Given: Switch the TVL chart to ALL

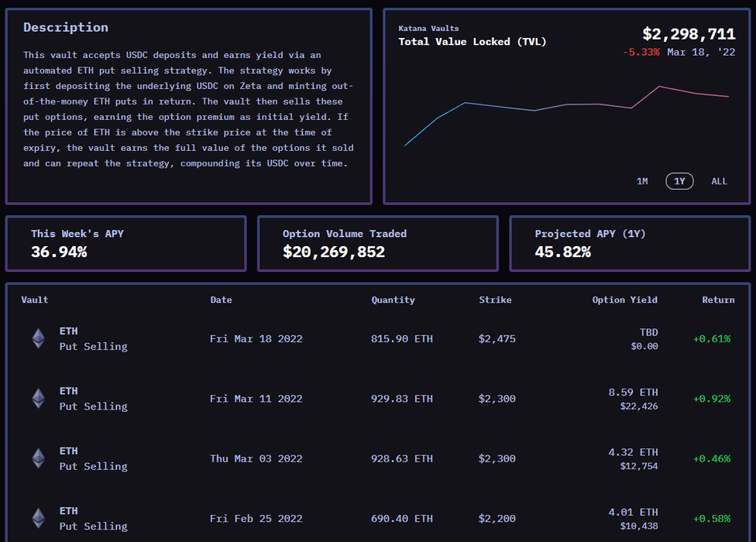Looking at the screenshot, I should pos(719,181).
